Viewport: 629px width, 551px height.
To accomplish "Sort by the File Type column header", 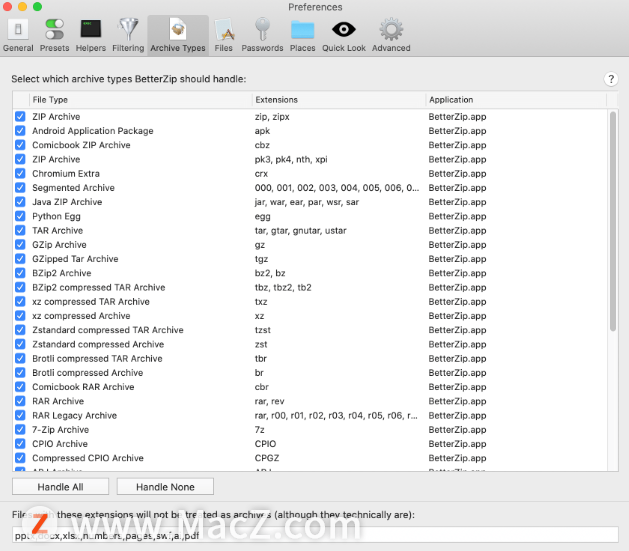I will [140, 99].
